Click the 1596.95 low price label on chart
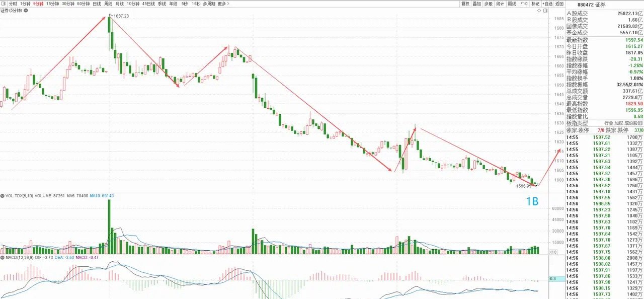The width and height of the screenshot is (644, 299). (524, 186)
